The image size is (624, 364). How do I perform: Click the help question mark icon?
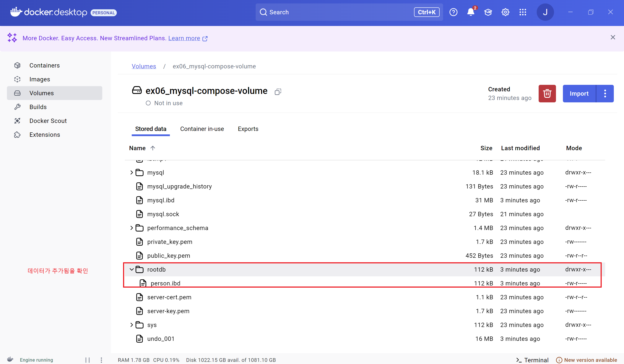(453, 12)
